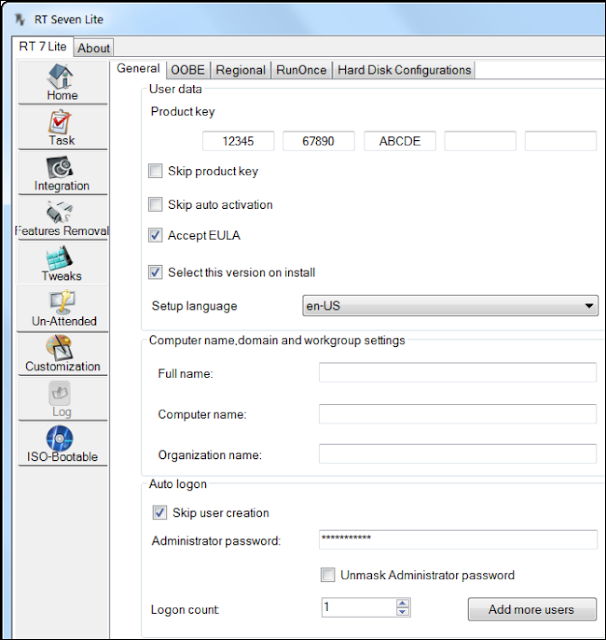Open the Setup language en-US dropdown
606x640 pixels.
tap(450, 306)
